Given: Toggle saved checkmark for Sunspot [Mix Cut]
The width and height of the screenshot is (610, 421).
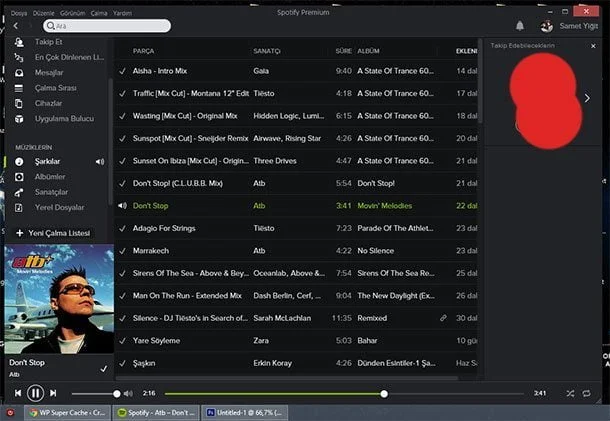Looking at the screenshot, I should (122, 139).
